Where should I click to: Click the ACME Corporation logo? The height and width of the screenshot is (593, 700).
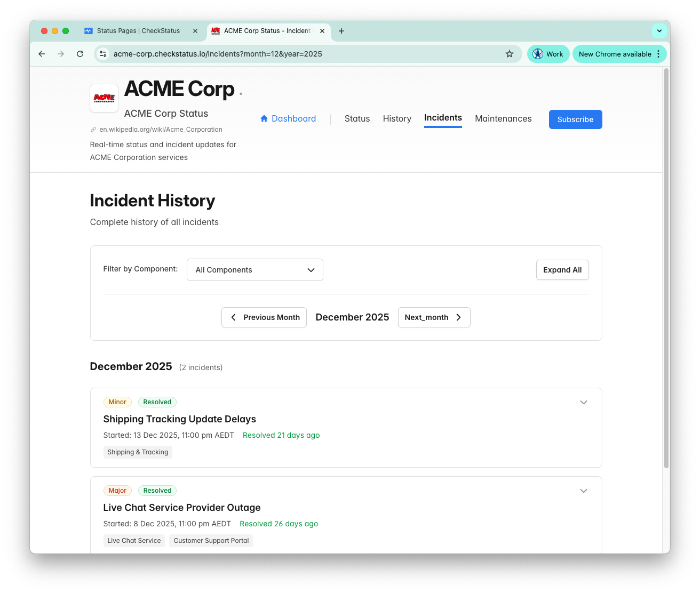[104, 98]
